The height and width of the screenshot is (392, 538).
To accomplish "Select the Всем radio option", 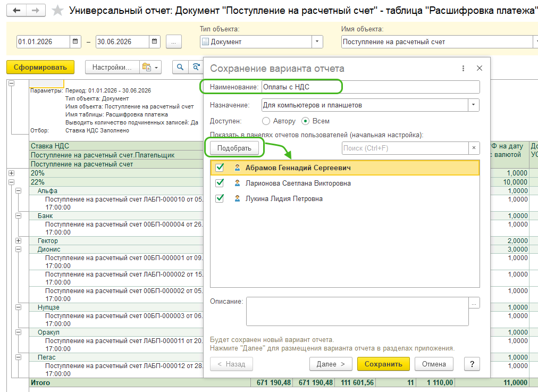I will [x=305, y=121].
